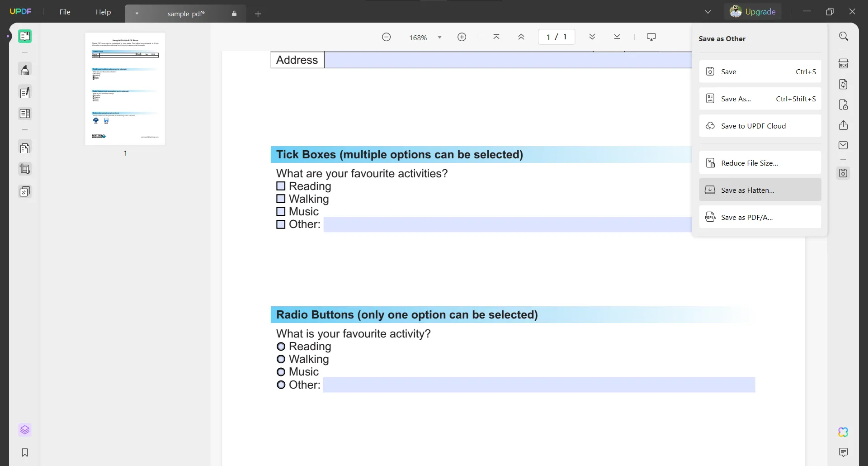This screenshot has width=868, height=466.
Task: Open the search magnifier icon
Action: coord(843,36)
